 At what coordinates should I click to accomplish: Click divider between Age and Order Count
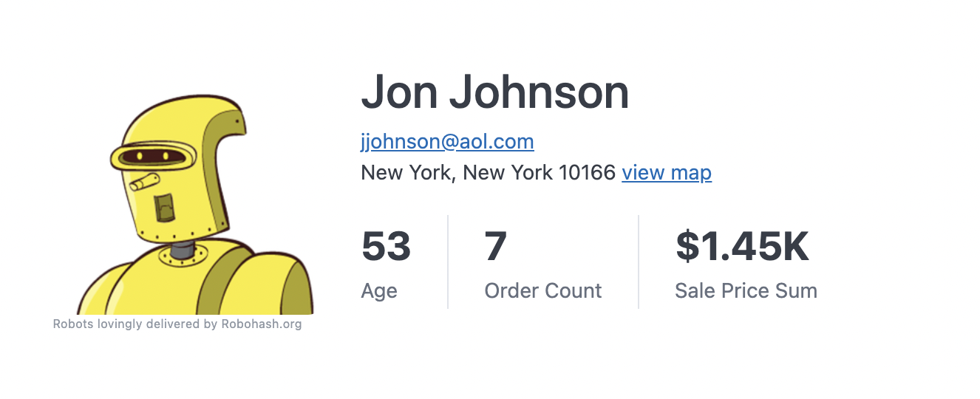click(x=448, y=262)
